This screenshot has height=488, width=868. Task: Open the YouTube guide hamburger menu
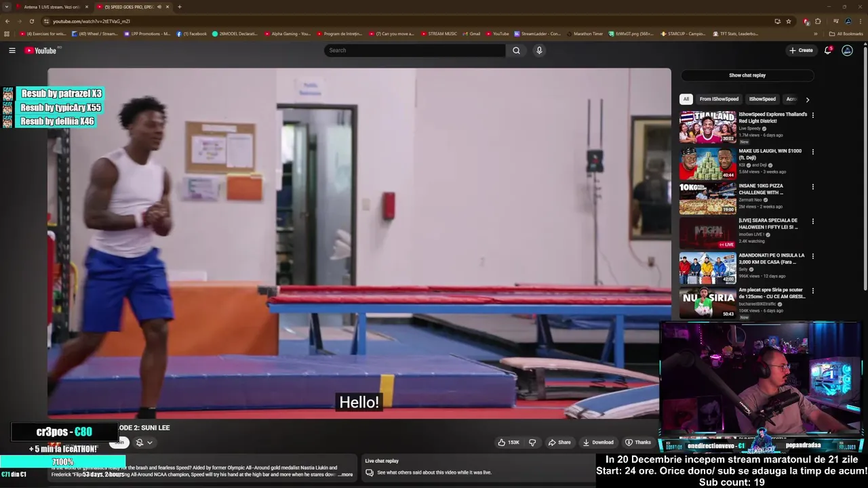pos(12,50)
